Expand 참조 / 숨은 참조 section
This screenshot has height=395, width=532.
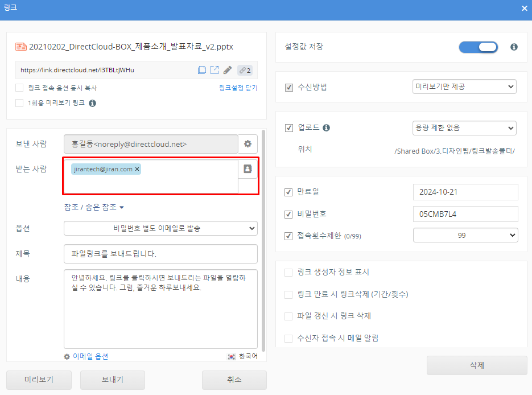[94, 207]
